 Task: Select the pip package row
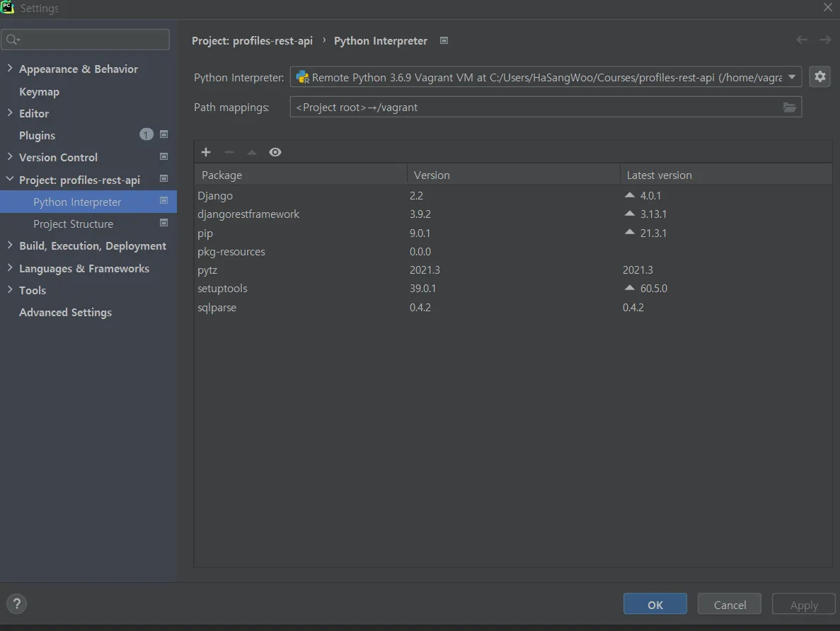[x=513, y=233]
